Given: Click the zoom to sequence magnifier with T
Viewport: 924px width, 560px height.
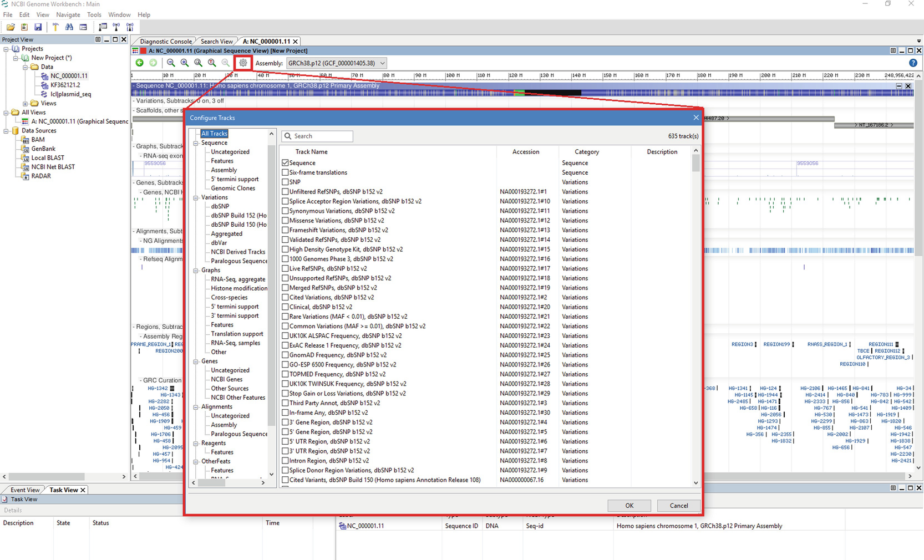Looking at the screenshot, I should click(212, 63).
